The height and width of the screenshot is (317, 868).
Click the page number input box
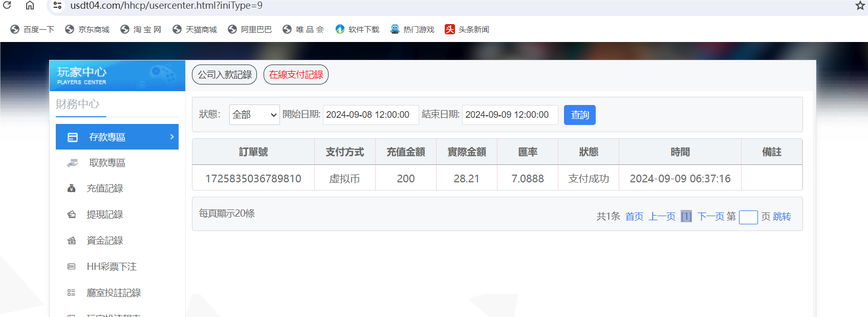[748, 217]
